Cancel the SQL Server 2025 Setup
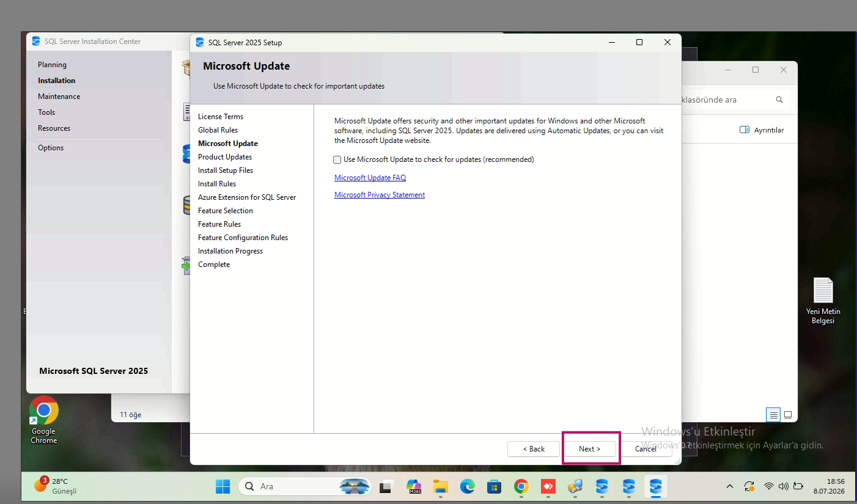Screen dimensions: 857x504 [x=646, y=449]
